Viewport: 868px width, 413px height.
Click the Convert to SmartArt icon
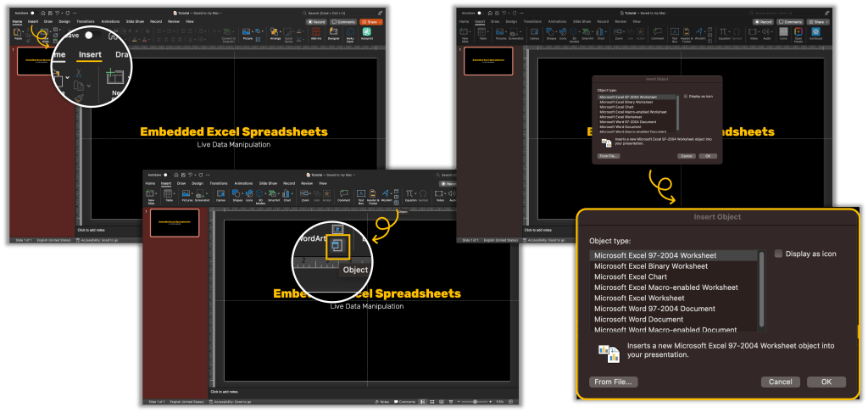click(x=228, y=36)
